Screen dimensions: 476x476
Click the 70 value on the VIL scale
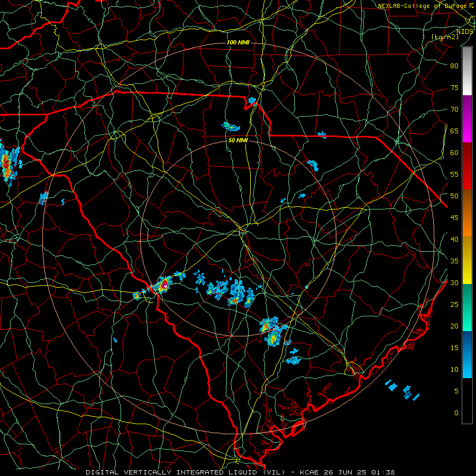pyautogui.click(x=454, y=109)
